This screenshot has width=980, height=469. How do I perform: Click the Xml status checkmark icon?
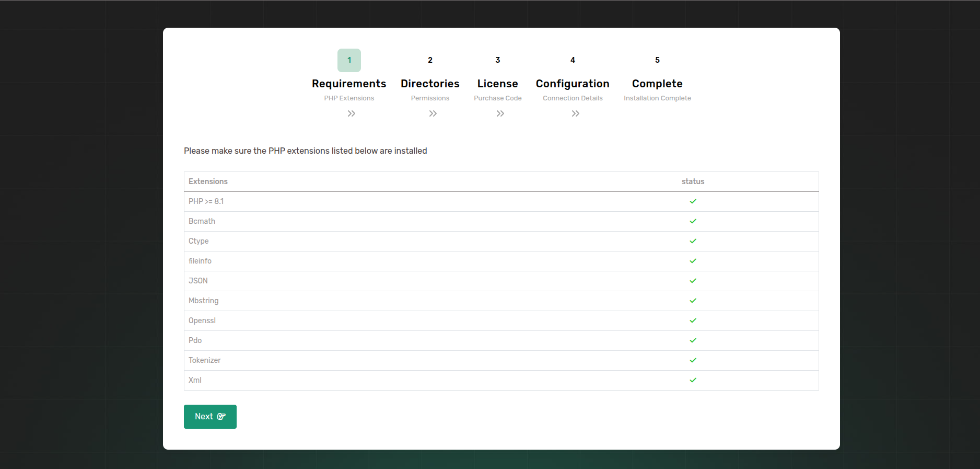pyautogui.click(x=693, y=380)
